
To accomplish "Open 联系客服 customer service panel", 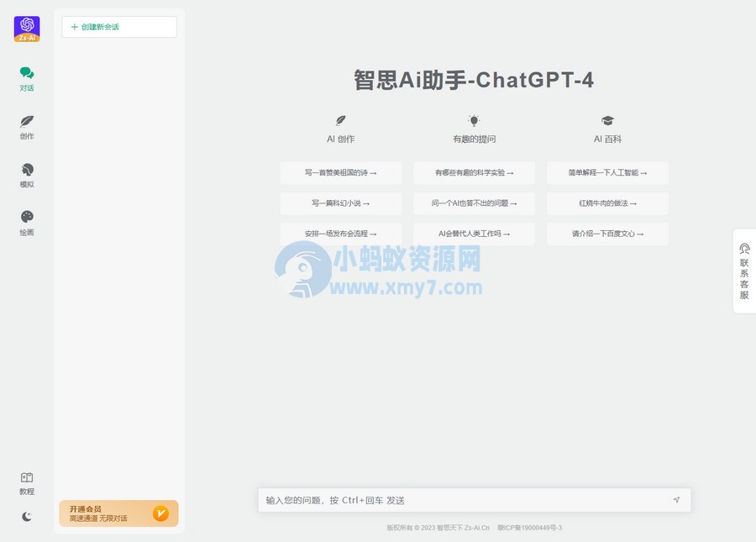I will (x=744, y=271).
